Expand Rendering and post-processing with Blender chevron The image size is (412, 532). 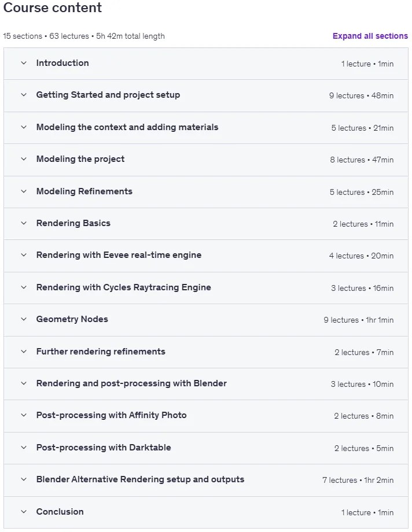[24, 383]
